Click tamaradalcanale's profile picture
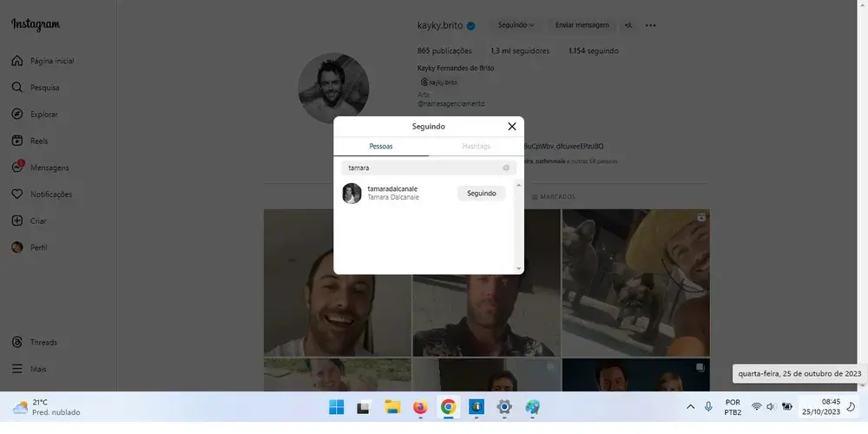Image resolution: width=868 pixels, height=434 pixels. point(352,194)
